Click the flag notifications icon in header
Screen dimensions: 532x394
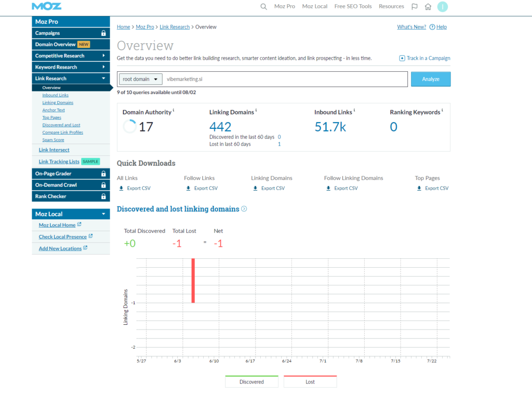click(414, 7)
